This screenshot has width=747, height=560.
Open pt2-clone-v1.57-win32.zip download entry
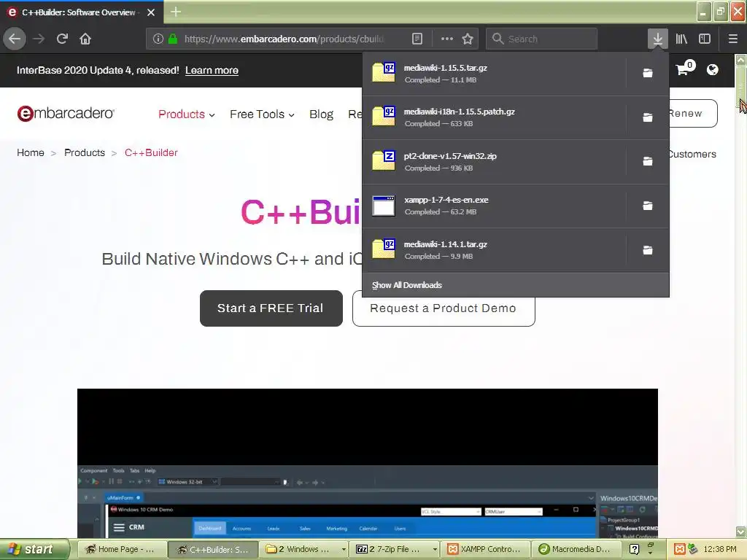(494, 161)
